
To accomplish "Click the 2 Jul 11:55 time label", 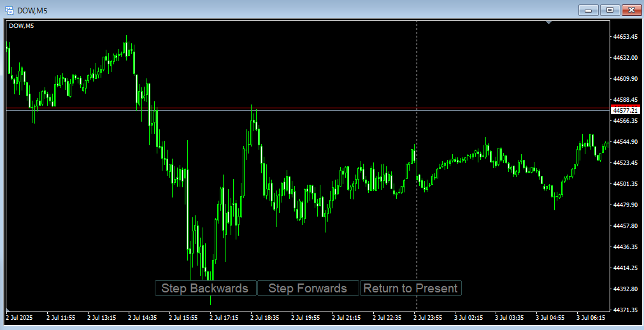I will coord(61,318).
